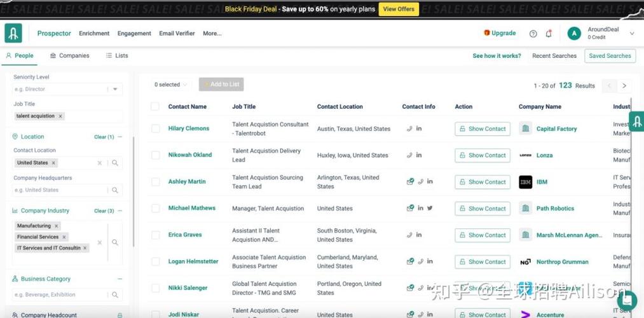Click verified email icon for Ashley Martin
Screen dimensions: 644x318
pyautogui.click(x=410, y=182)
